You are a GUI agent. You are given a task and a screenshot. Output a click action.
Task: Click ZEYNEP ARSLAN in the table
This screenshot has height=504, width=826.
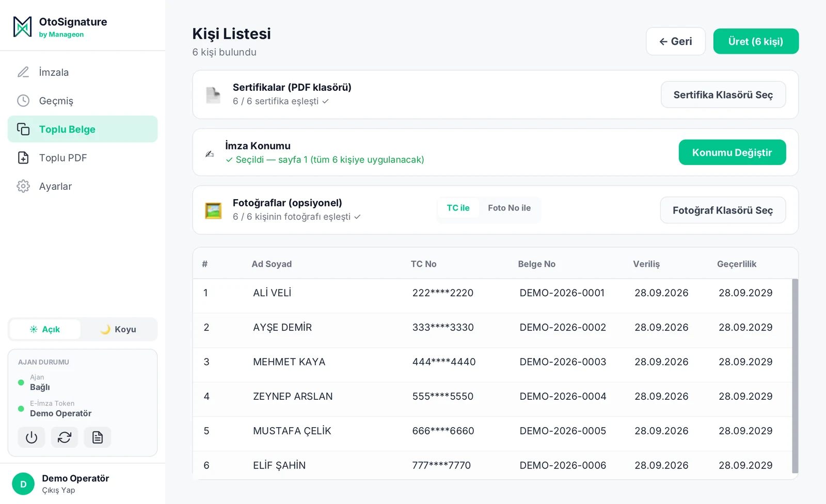293,397
